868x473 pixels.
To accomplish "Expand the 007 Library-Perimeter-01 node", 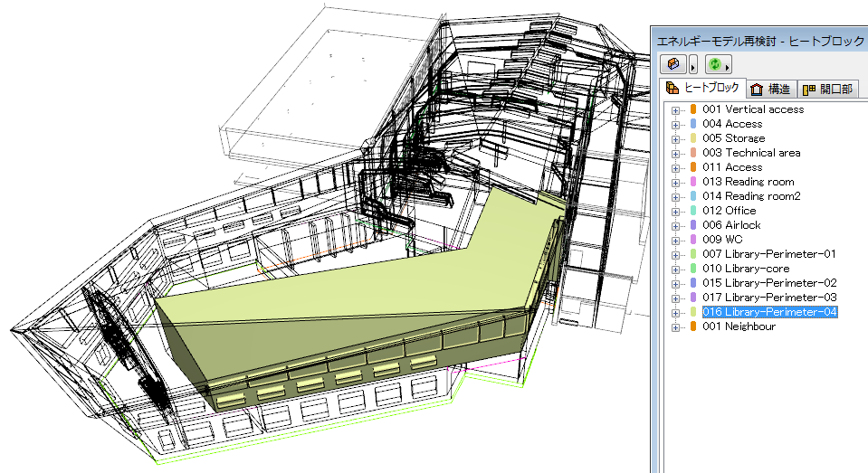I will point(675,254).
